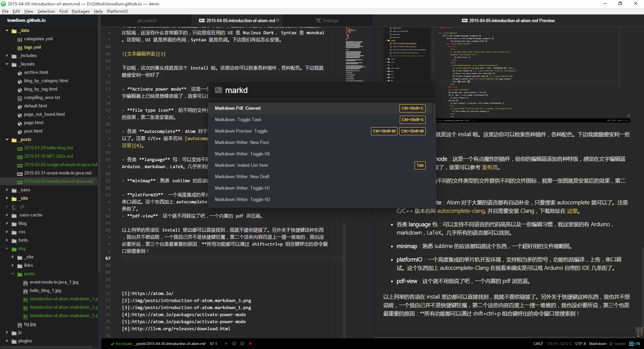Collapse the img posts subfolder
Image resolution: width=644 pixels, height=349 pixels.
tap(13, 274)
